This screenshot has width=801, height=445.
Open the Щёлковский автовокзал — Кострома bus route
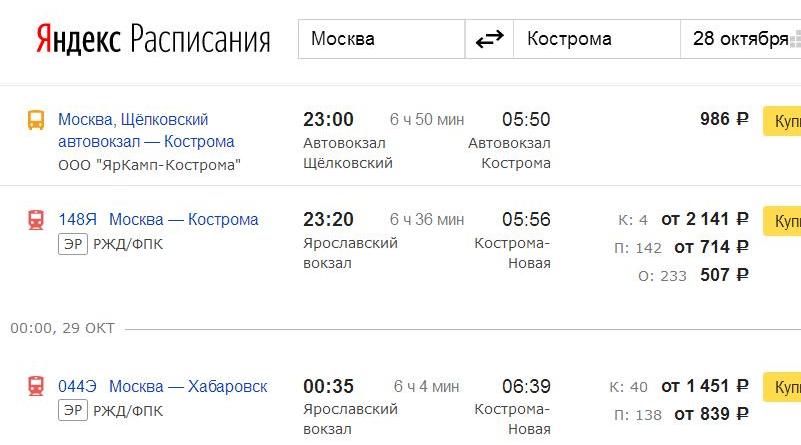[x=146, y=130]
